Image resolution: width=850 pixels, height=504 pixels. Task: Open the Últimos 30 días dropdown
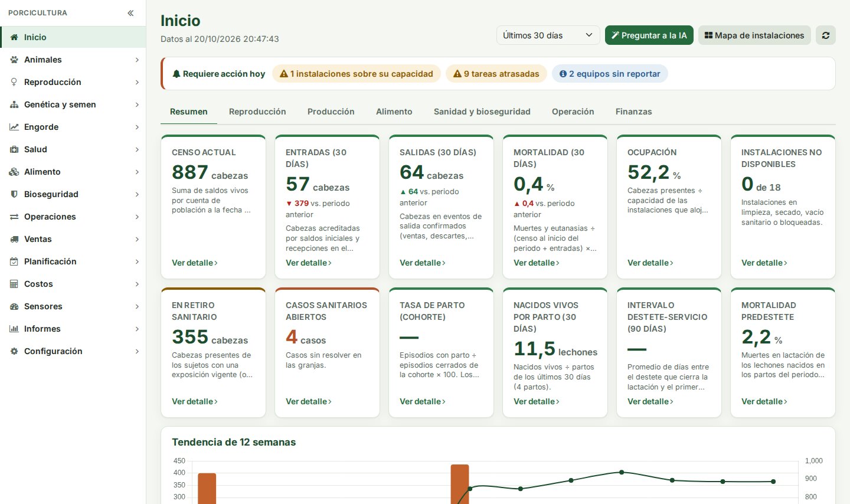pyautogui.click(x=548, y=35)
